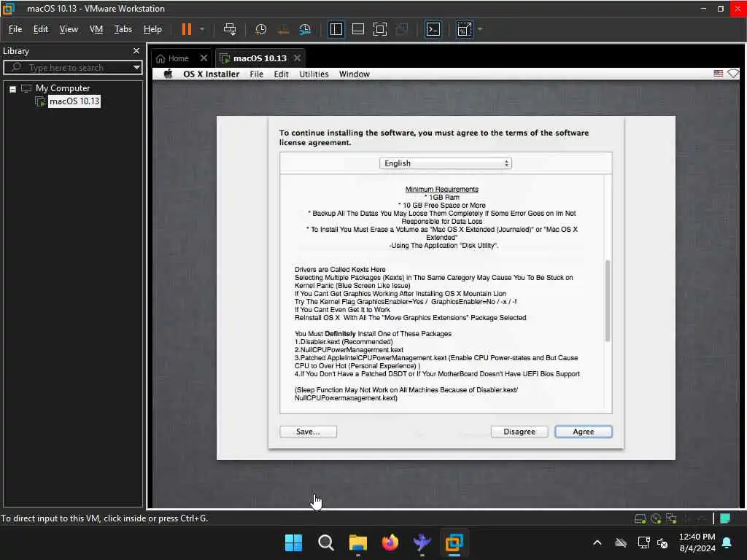The width and height of the screenshot is (747, 560).
Task: Launch Firefox from the taskbar
Action: coord(390,542)
